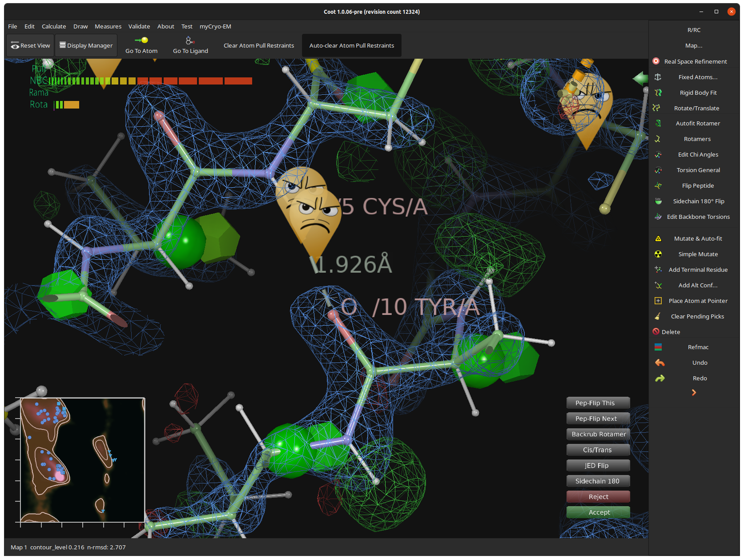Click the Real Space Refinement target icon
This screenshot has width=744, height=560.
coord(656,61)
